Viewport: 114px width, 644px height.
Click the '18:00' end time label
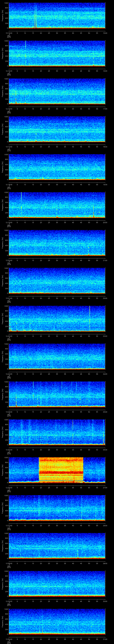105,147
